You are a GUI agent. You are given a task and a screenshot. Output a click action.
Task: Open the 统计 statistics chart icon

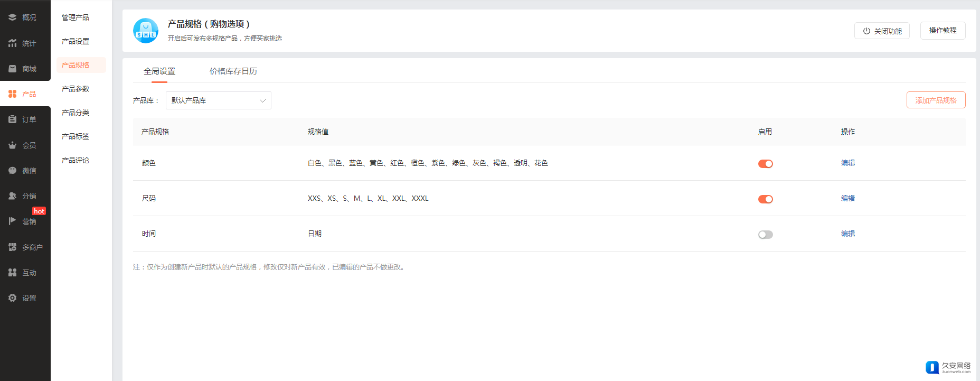[x=12, y=43]
